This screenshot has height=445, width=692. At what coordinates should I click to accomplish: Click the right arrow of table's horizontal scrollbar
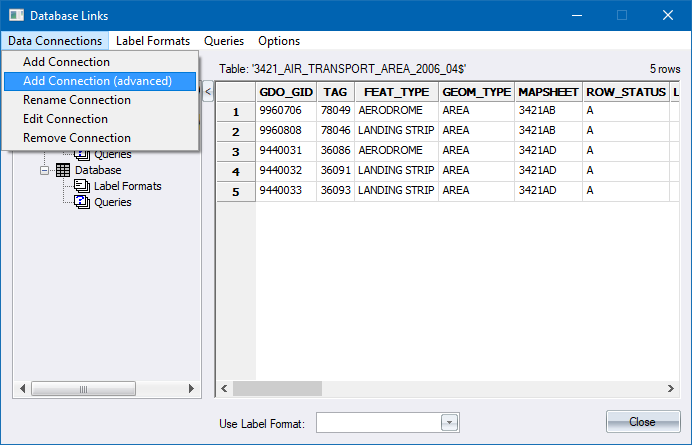(x=672, y=388)
